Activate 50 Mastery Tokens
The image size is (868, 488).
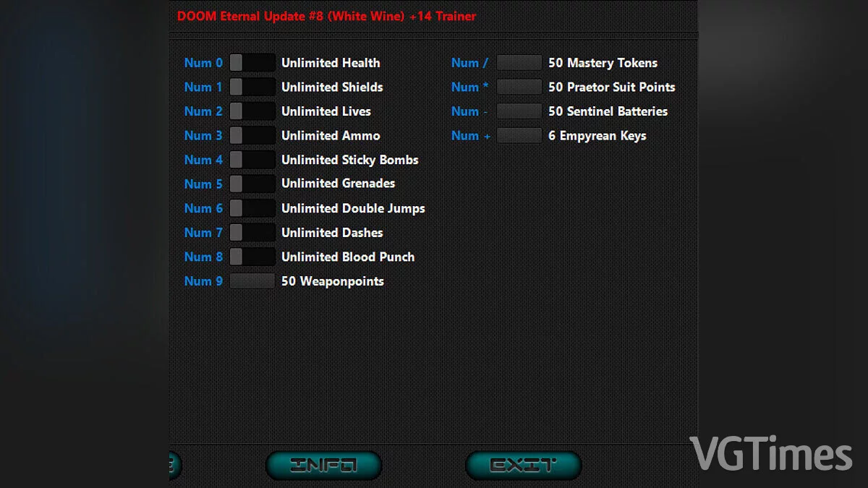tap(519, 63)
